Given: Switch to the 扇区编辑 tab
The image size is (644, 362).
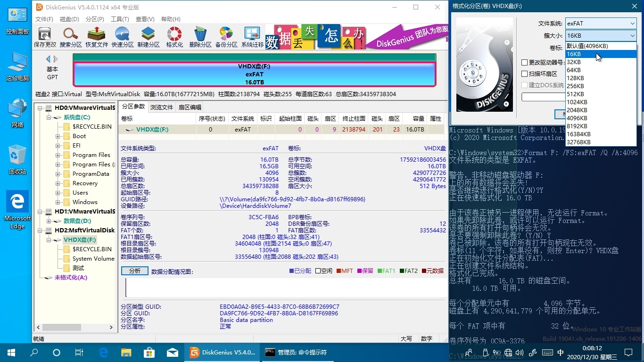Looking at the screenshot, I should click(190, 107).
